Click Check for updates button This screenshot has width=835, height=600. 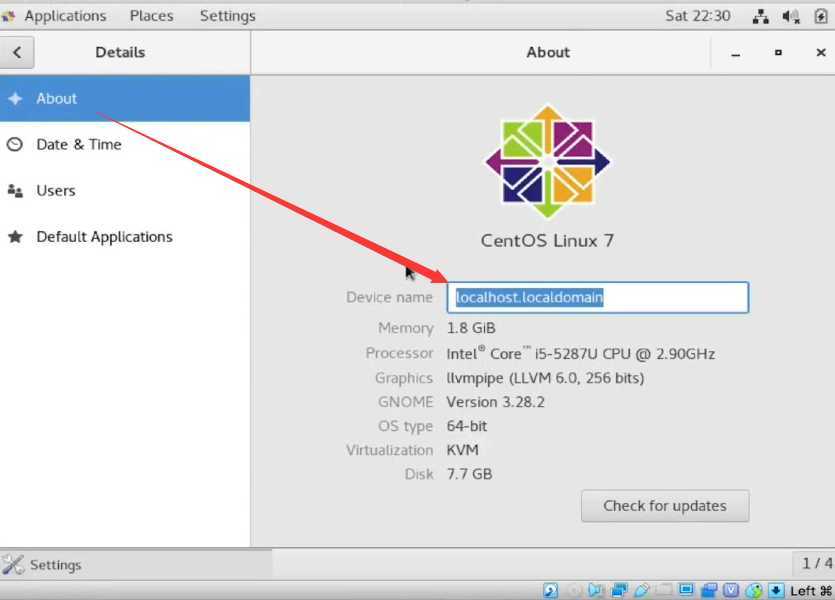[665, 506]
